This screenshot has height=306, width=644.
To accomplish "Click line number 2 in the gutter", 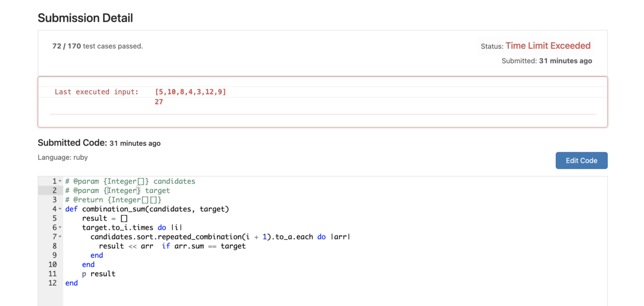I will pyautogui.click(x=54, y=191).
